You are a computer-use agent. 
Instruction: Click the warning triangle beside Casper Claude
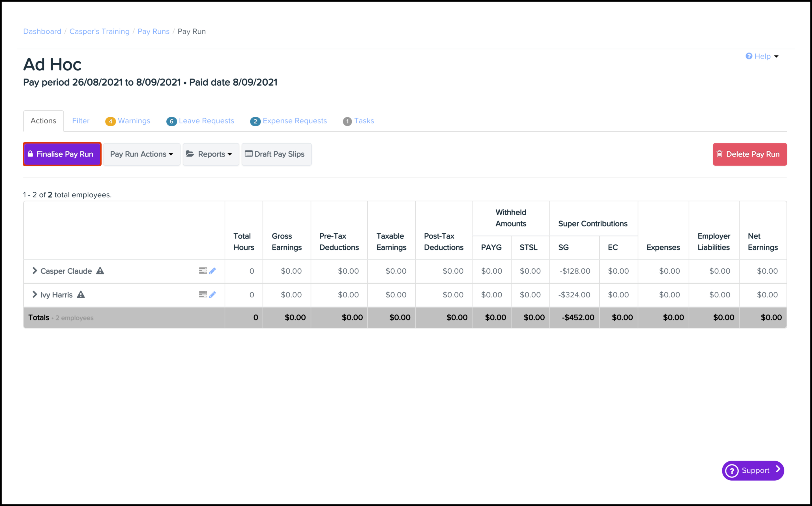click(100, 271)
